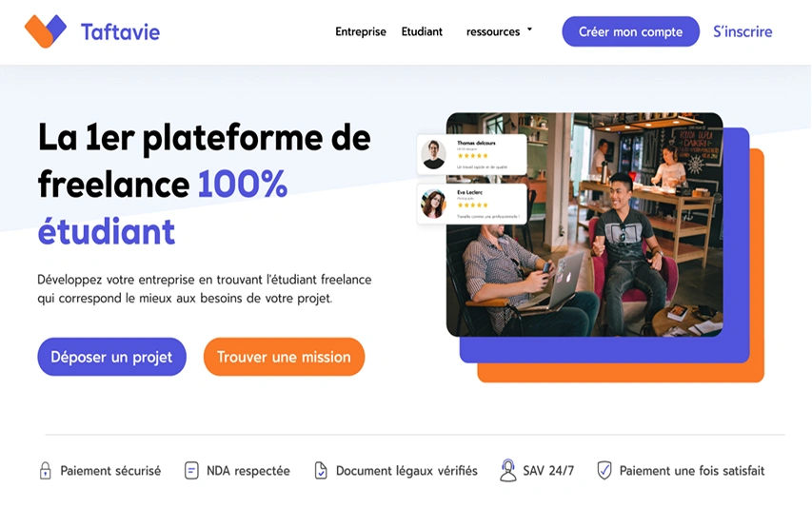Viewport: 812px width, 508px height.
Task: Click Thomas Delcours' five-star review card
Action: point(472,154)
